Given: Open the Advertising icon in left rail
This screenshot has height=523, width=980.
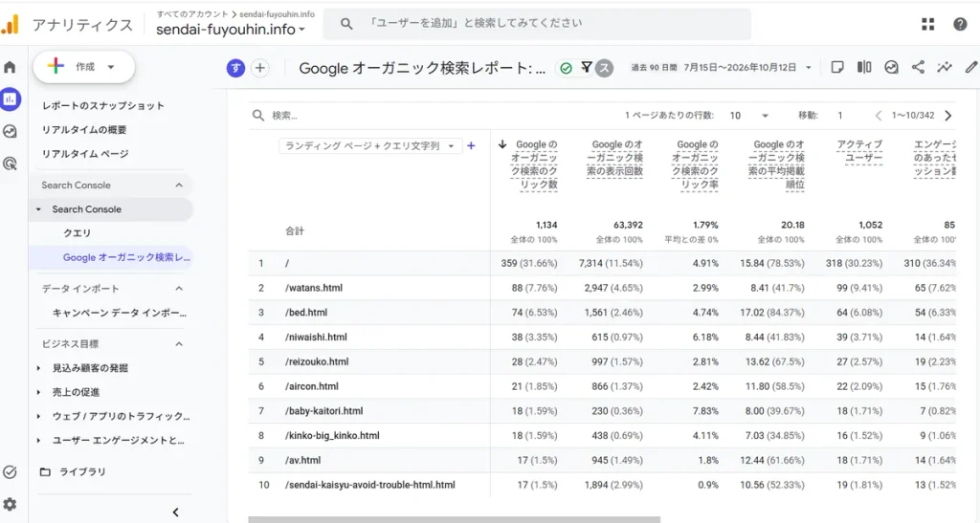Looking at the screenshot, I should pyautogui.click(x=10, y=163).
